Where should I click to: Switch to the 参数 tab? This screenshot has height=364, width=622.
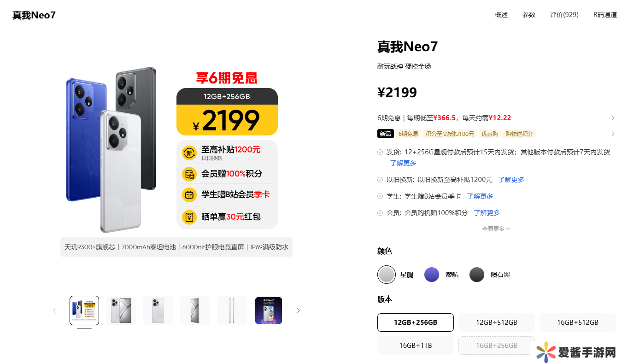[529, 15]
